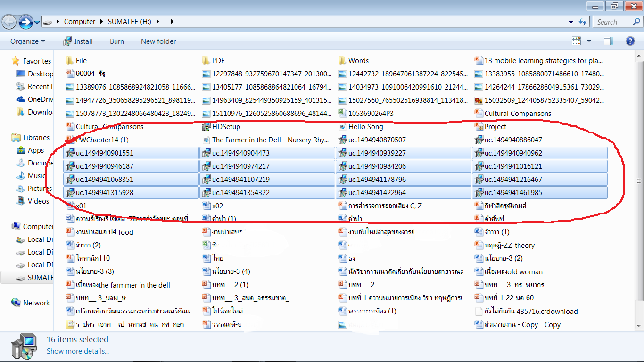Screen dimensions: 644x362
Task: Select the Words folder icon
Action: coord(342,61)
